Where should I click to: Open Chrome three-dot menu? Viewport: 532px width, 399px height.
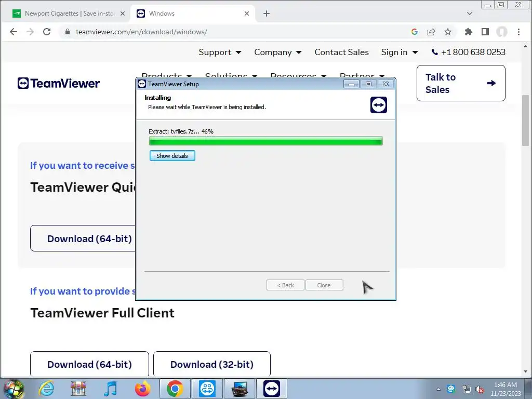click(518, 32)
